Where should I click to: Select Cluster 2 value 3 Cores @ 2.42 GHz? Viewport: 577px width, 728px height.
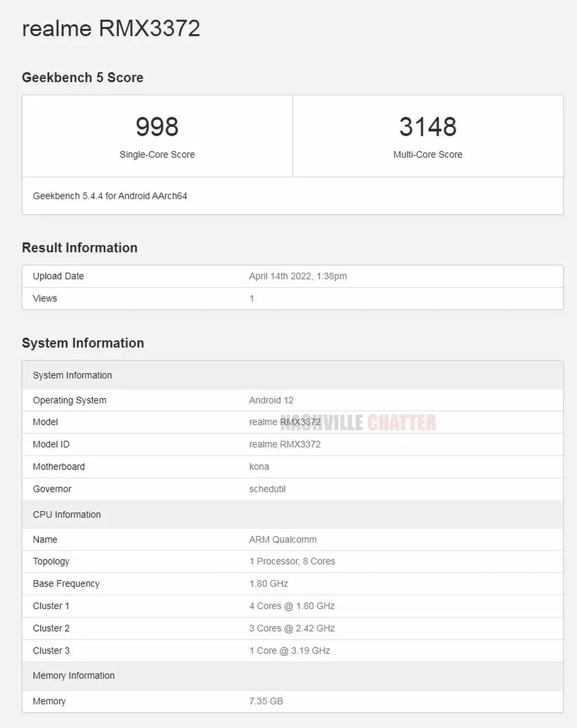click(x=292, y=628)
